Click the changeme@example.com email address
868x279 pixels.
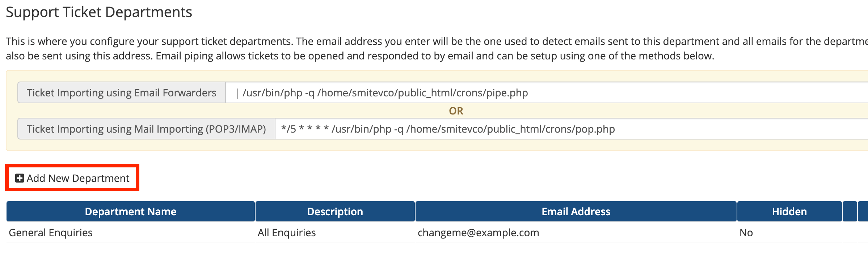[x=478, y=233]
